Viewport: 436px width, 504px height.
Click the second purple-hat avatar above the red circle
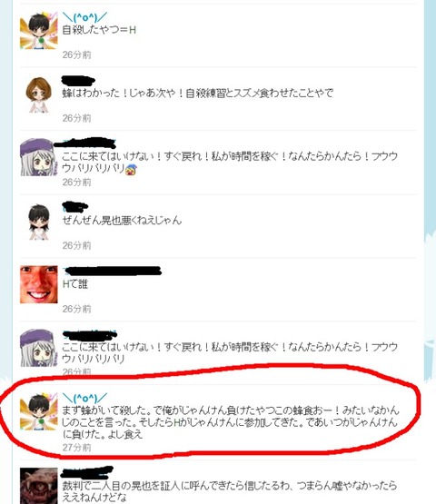38,348
